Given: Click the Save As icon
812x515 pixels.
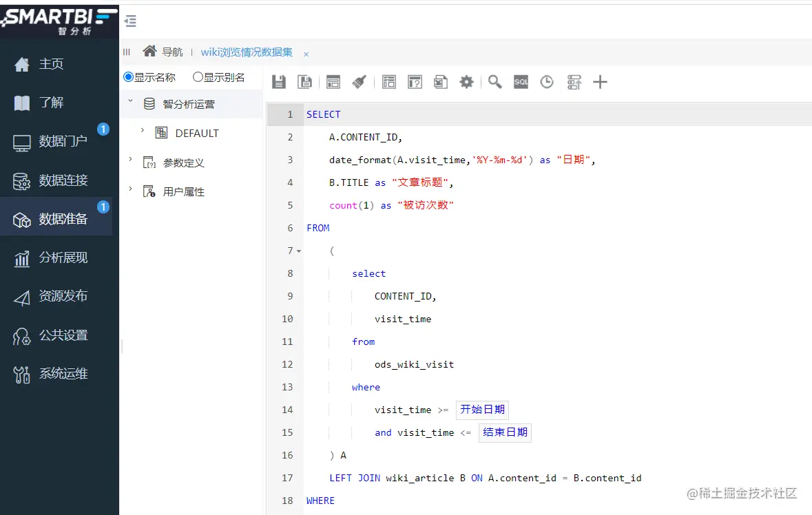Looking at the screenshot, I should coord(305,81).
